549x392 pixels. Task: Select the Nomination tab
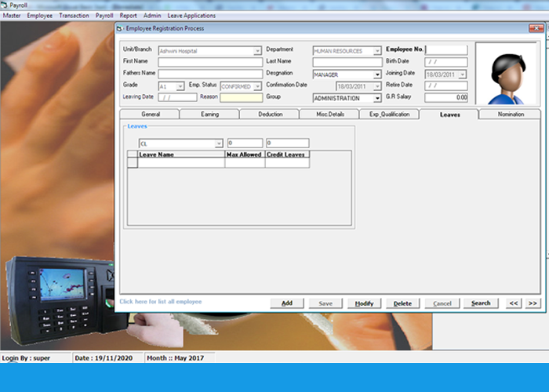pyautogui.click(x=511, y=114)
